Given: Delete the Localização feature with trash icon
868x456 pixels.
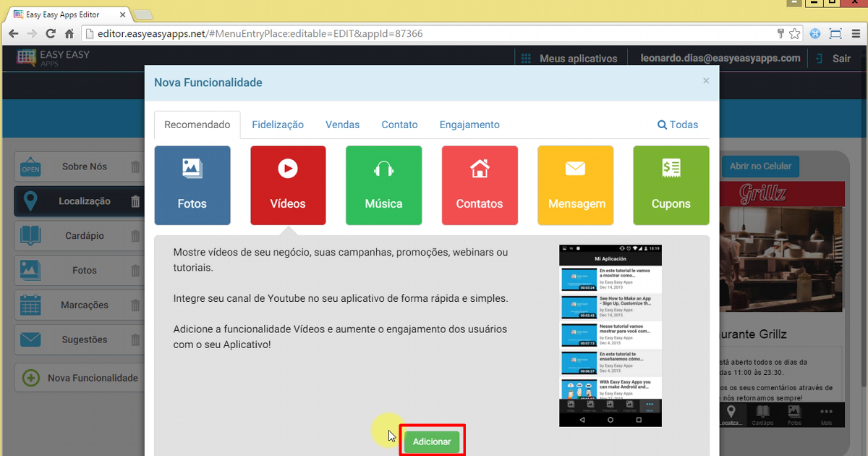Looking at the screenshot, I should pos(135,201).
